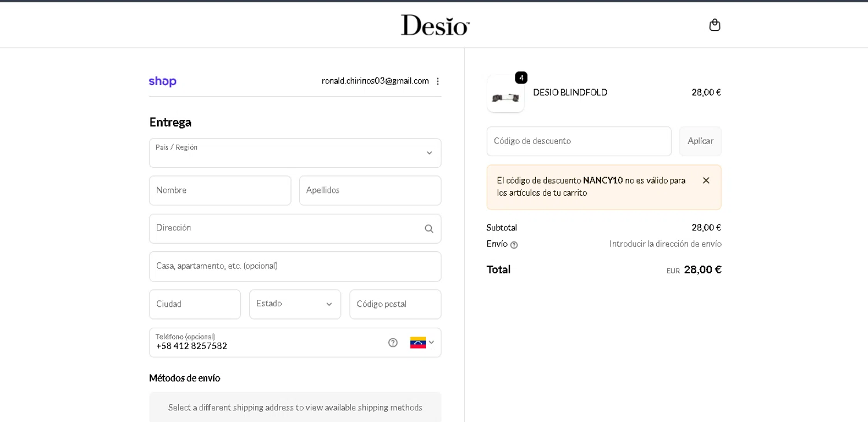Click the Código postal field
This screenshot has width=868, height=422.
395,304
